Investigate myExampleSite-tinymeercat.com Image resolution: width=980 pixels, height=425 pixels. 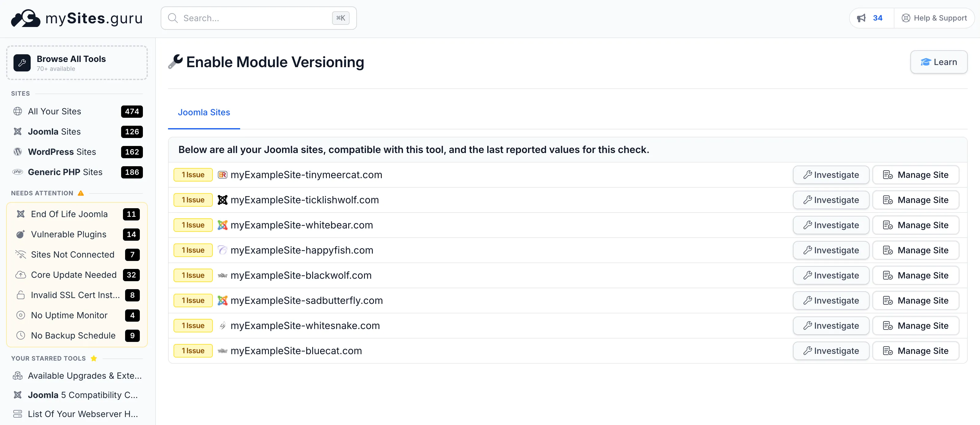pos(831,175)
